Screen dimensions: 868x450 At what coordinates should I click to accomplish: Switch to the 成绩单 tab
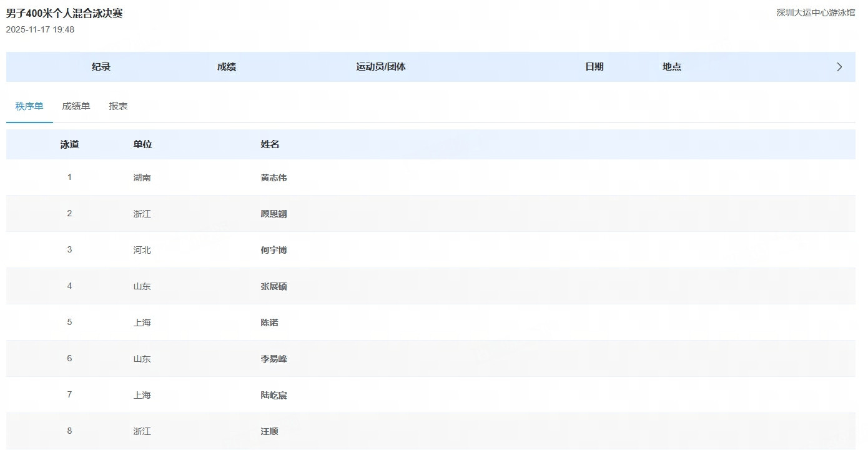coord(76,106)
